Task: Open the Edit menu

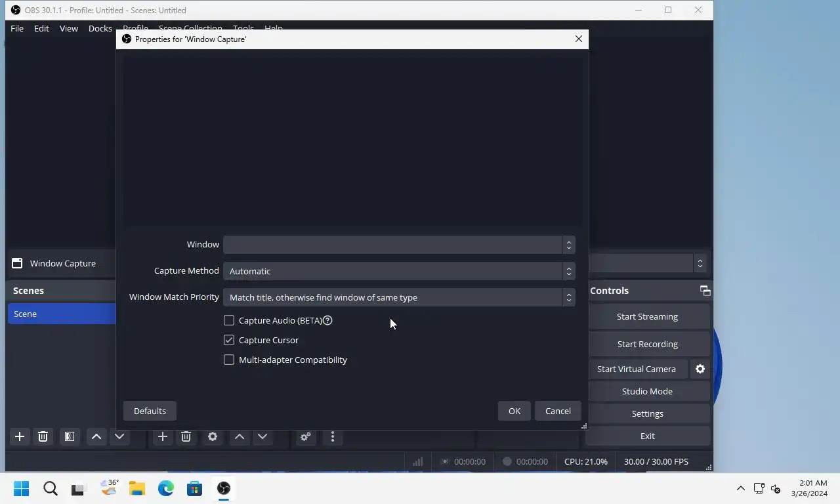Action: tap(41, 28)
